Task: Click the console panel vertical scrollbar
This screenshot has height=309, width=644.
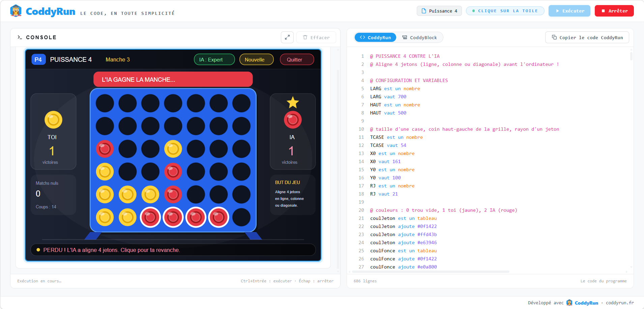Action: point(338,169)
